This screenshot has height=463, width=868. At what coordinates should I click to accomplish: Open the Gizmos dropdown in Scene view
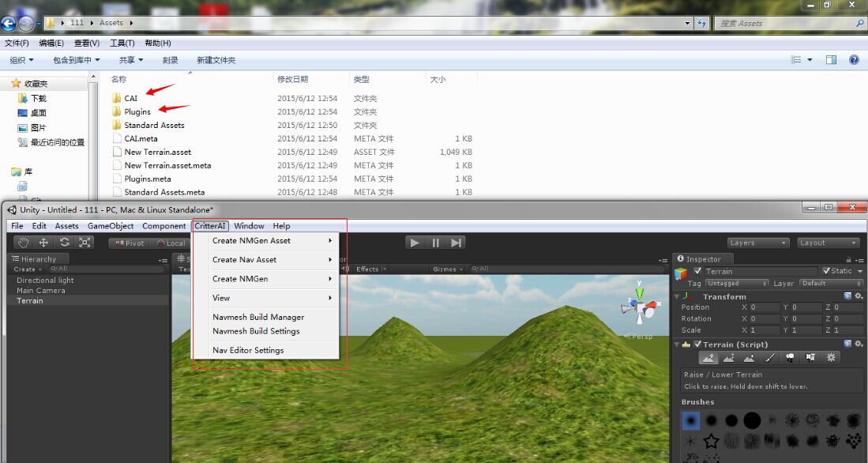pos(448,269)
